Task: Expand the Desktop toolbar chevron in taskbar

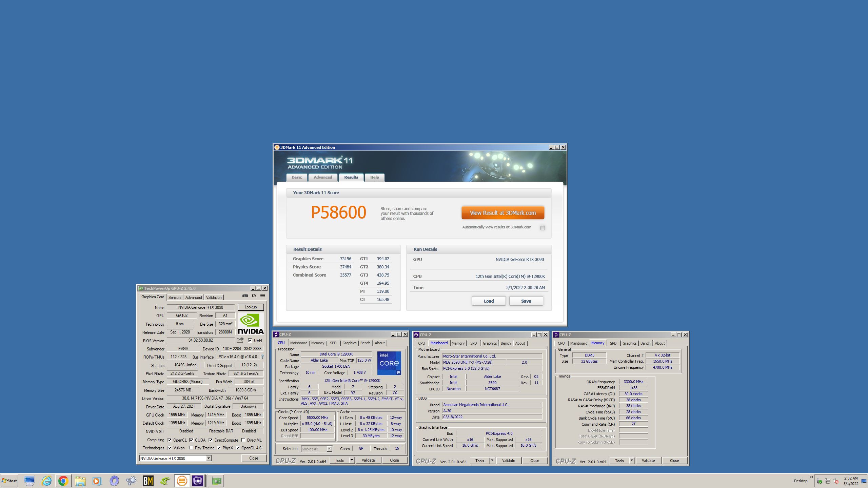Action: 811,477
